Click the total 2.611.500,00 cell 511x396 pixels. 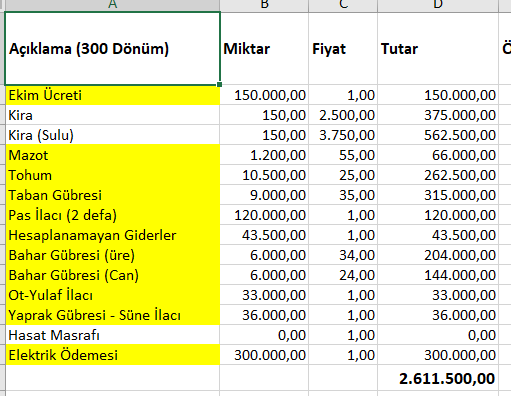[x=438, y=378]
